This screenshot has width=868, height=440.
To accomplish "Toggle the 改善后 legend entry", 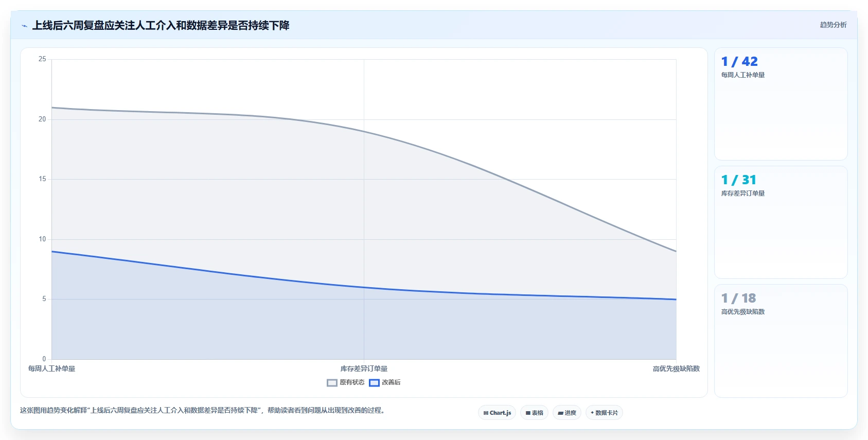I will click(385, 382).
